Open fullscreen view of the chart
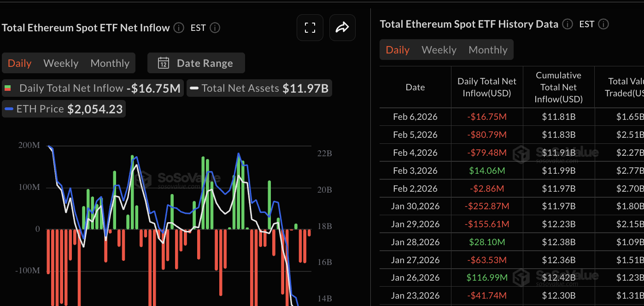 coord(310,28)
